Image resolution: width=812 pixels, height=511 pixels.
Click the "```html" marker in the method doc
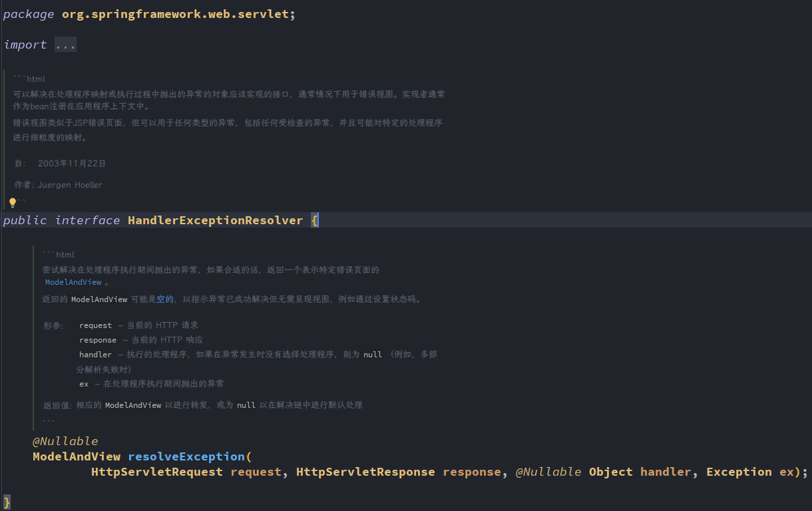pos(59,255)
